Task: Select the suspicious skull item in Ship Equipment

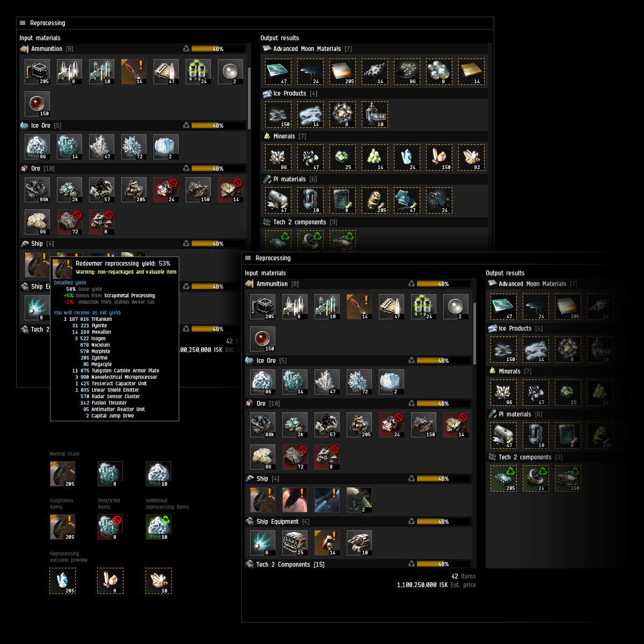Action: (327, 543)
